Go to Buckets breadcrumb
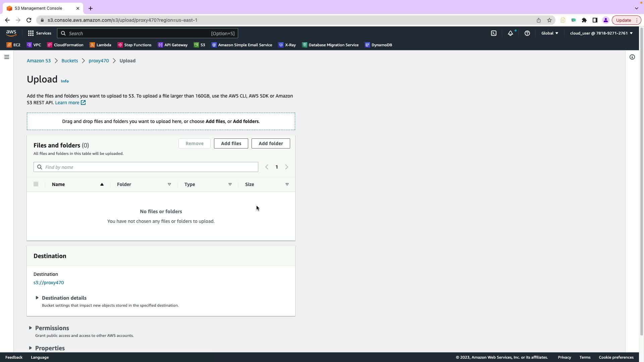 pos(69,61)
